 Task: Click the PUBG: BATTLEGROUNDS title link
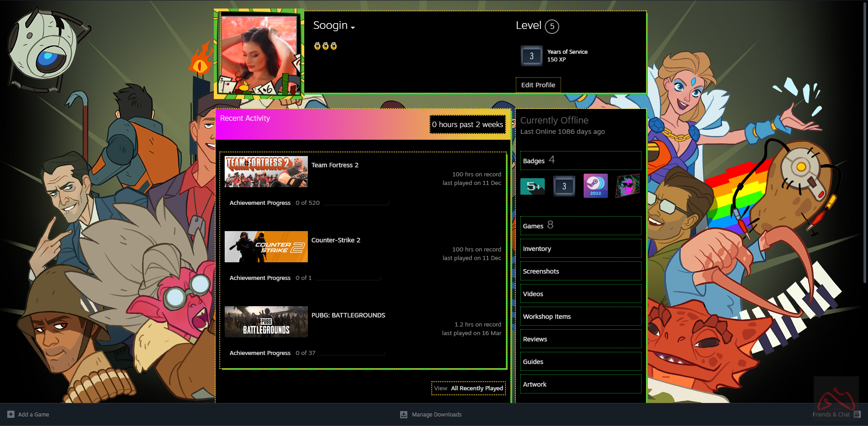click(x=348, y=315)
